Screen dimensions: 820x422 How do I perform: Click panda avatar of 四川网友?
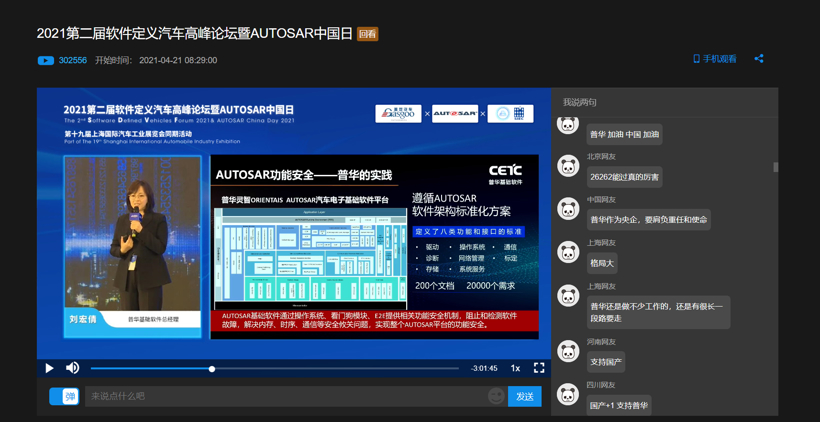pos(568,394)
